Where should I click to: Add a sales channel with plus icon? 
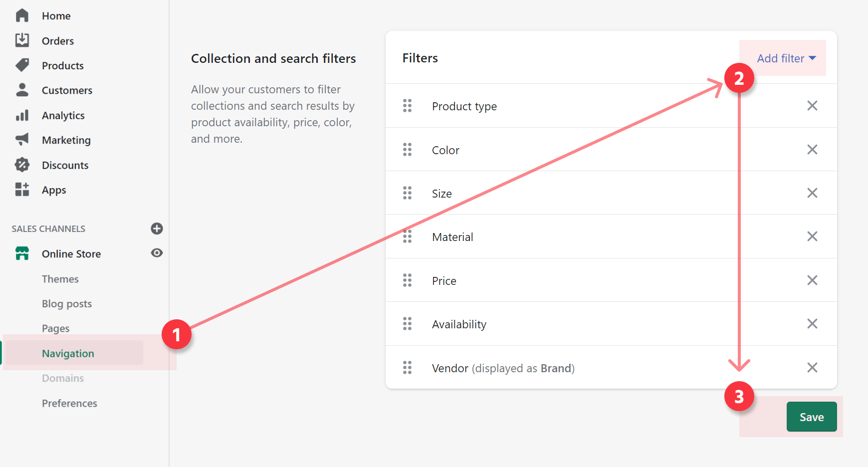(157, 229)
